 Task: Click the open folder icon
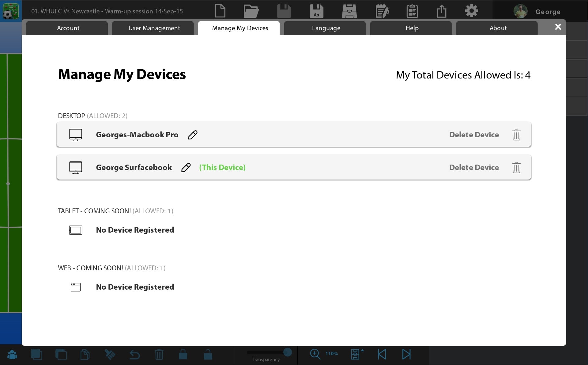point(251,11)
